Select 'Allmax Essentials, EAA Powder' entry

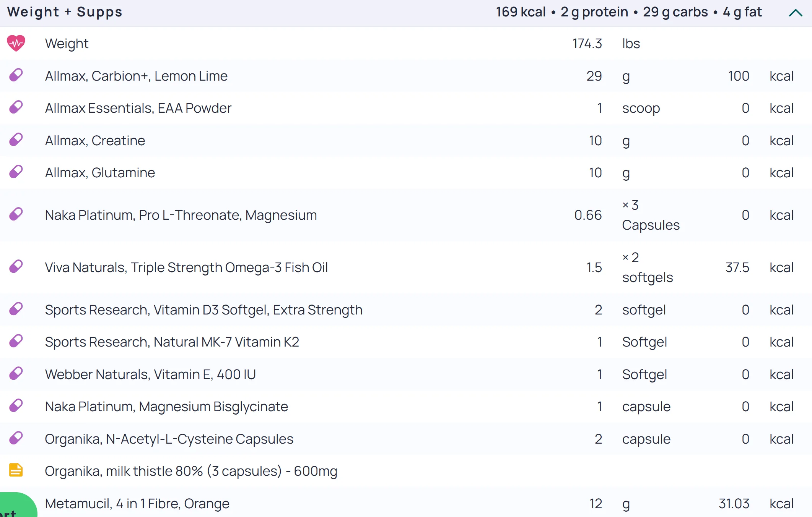click(138, 108)
